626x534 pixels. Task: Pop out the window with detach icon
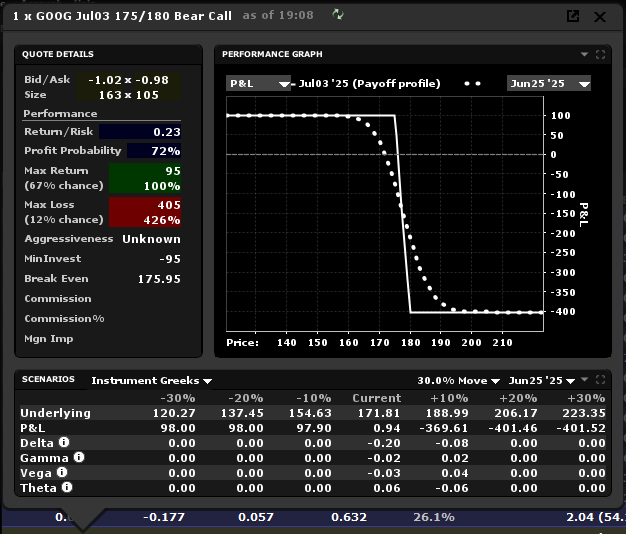tap(573, 16)
